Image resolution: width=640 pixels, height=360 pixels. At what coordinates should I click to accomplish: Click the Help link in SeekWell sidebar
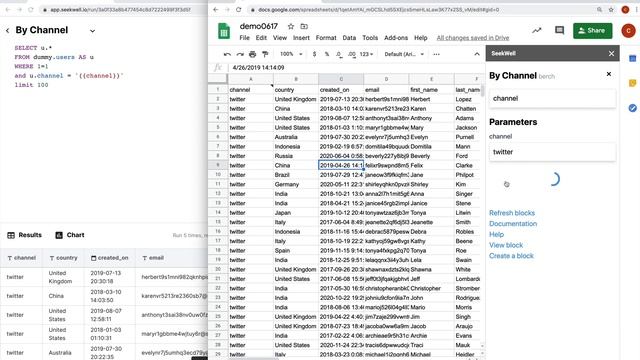(x=496, y=234)
